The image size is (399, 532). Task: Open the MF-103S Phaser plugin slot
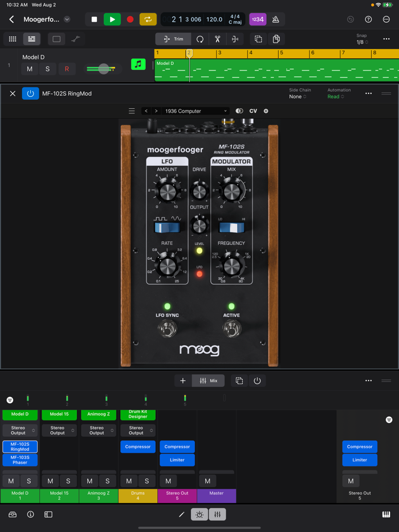click(x=20, y=460)
